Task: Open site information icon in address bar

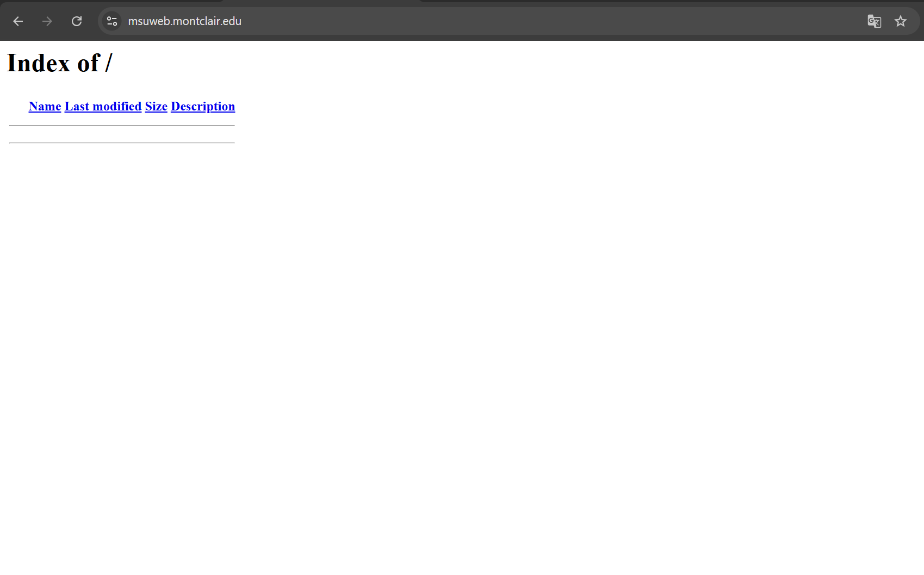Action: click(x=112, y=21)
